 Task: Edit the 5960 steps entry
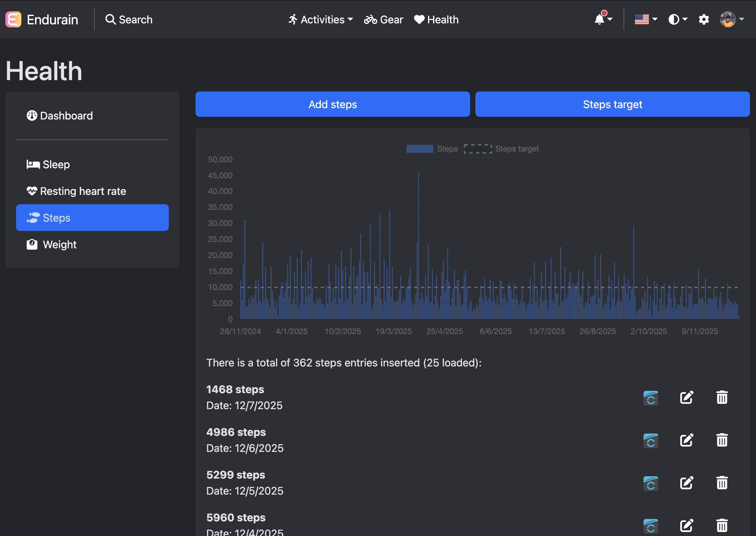[686, 525]
